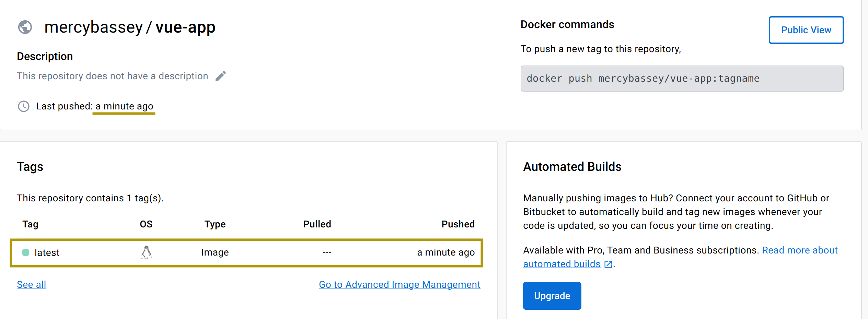Click the vue-app repository name
Image resolution: width=868 pixels, height=319 pixels.
[x=185, y=27]
